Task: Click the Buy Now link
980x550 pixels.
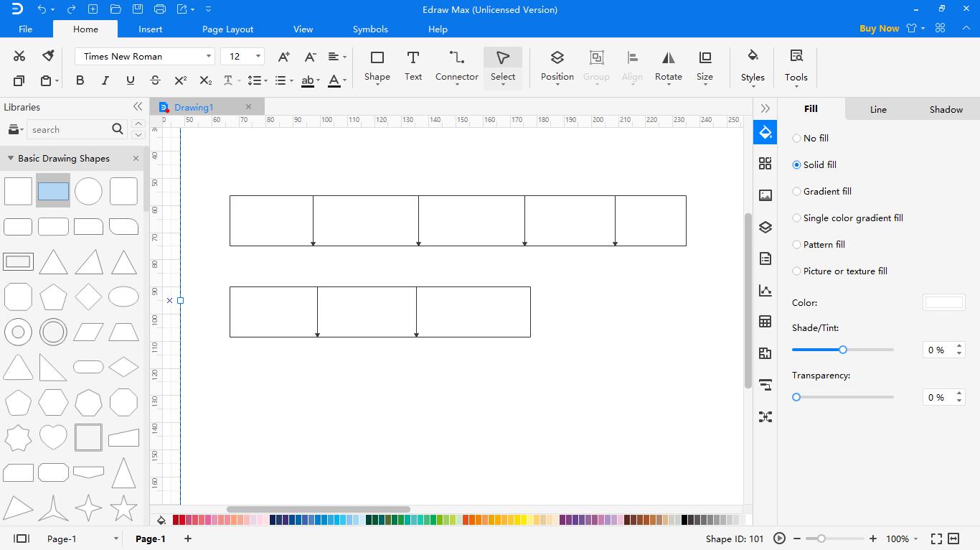Action: pos(879,29)
